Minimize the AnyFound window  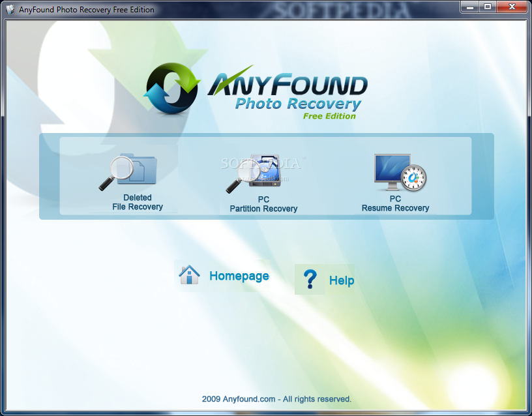click(x=470, y=7)
